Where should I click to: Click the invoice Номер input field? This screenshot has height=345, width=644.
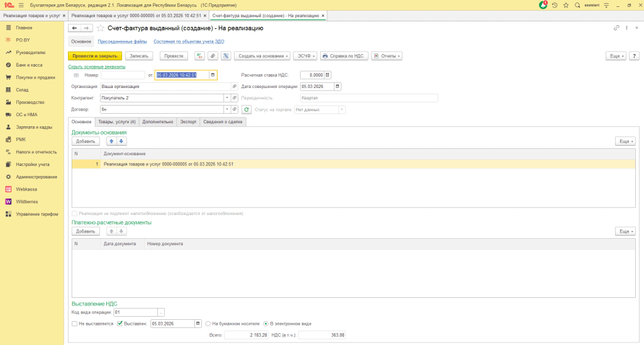coord(123,75)
